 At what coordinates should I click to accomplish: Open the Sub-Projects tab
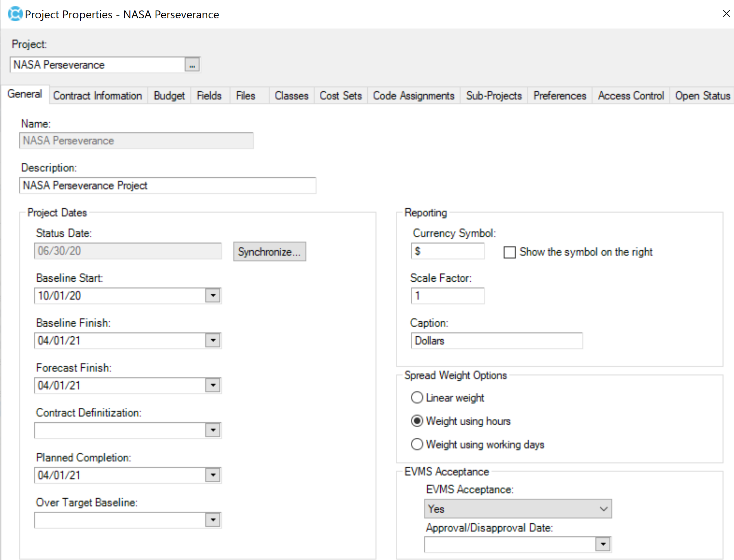click(x=494, y=96)
